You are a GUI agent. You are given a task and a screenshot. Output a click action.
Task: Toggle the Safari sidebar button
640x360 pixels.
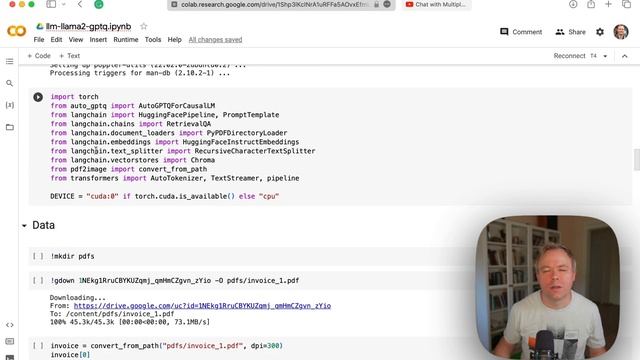coord(51,4)
